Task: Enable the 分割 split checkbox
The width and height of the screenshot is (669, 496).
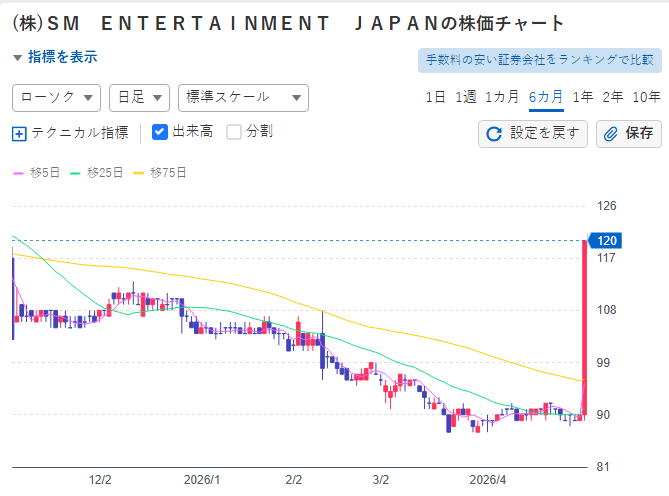Action: tap(234, 132)
